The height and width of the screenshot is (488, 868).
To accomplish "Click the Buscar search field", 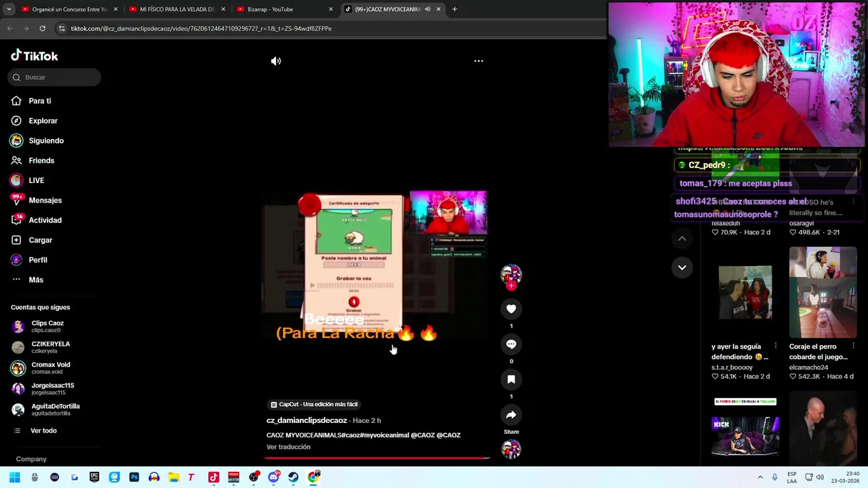I will tap(54, 77).
